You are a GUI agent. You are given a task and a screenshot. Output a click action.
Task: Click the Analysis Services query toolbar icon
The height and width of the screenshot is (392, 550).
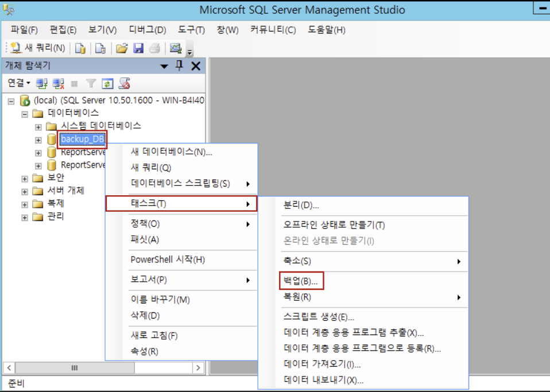[100, 48]
